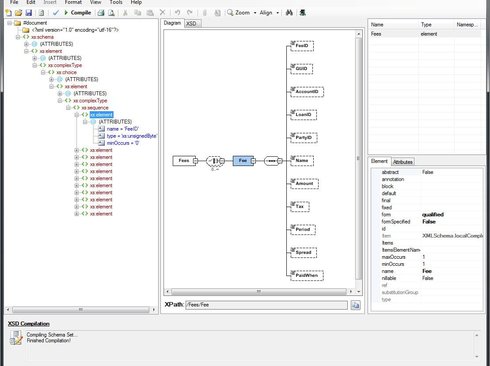Viewport: 490px width, 366px height.
Task: Toggle the Fee node expander in diagram
Action: (254, 161)
